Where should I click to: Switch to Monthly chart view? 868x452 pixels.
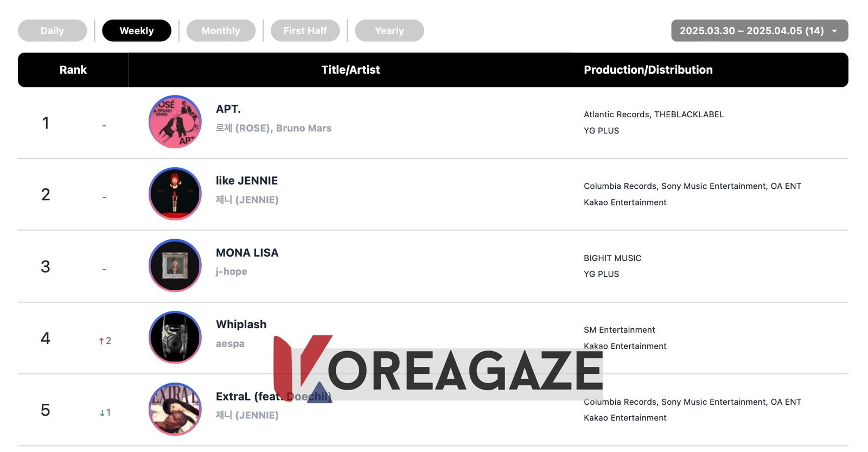point(221,31)
